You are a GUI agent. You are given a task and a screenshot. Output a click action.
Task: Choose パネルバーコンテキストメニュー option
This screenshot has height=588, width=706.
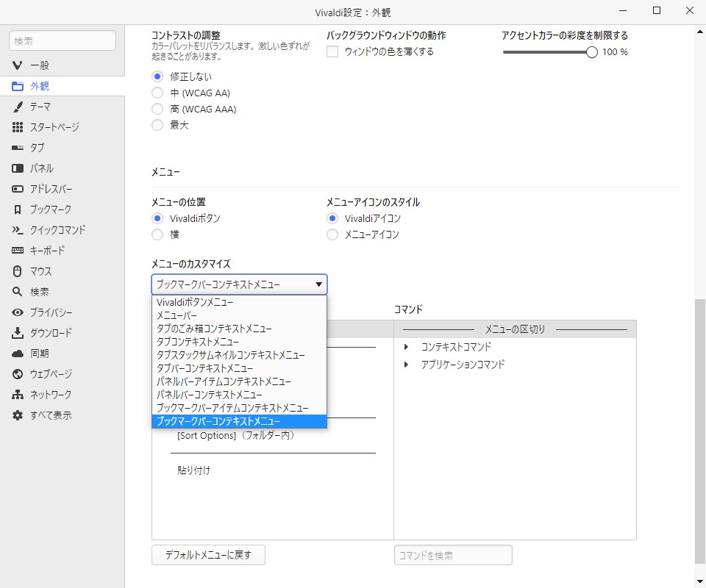point(239,395)
